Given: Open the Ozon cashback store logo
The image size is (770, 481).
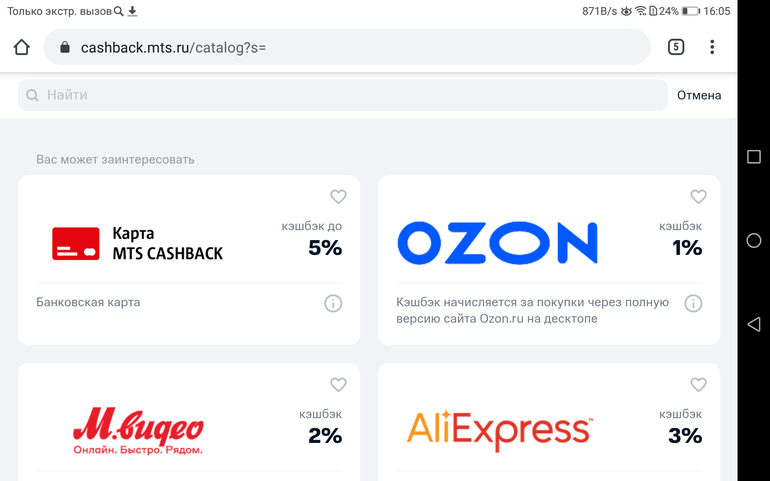Looking at the screenshot, I should point(497,243).
